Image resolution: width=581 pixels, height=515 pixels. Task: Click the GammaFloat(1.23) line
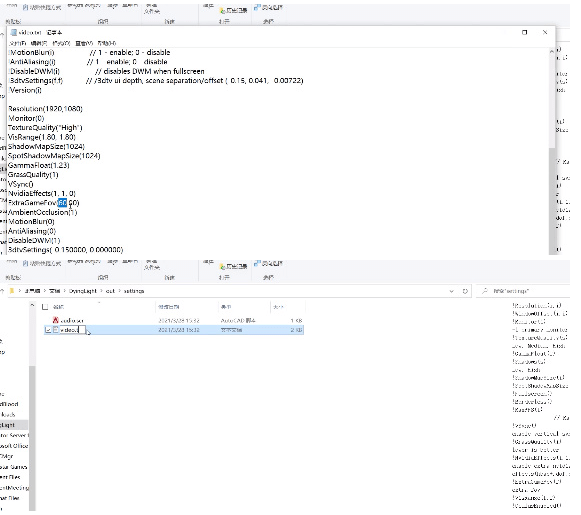pos(39,166)
